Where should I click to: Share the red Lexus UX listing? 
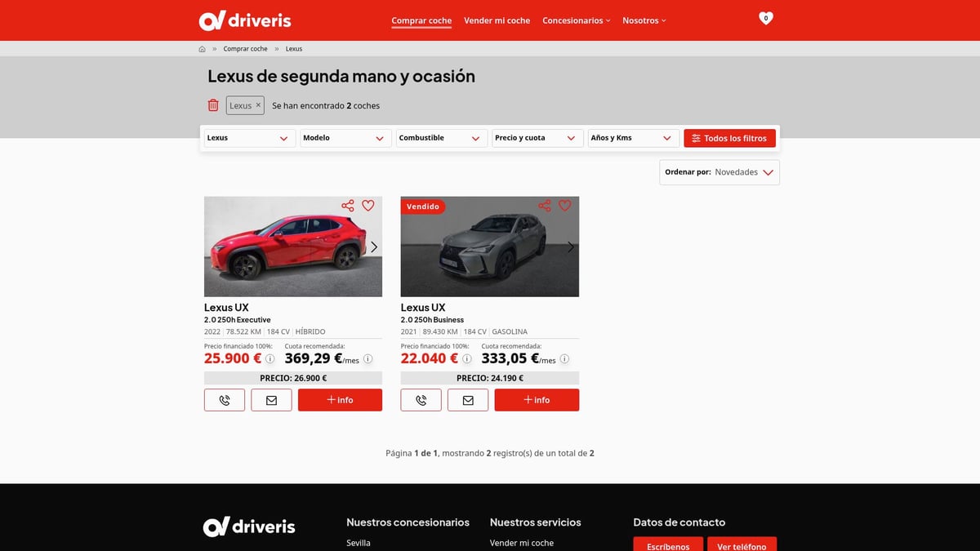(348, 206)
